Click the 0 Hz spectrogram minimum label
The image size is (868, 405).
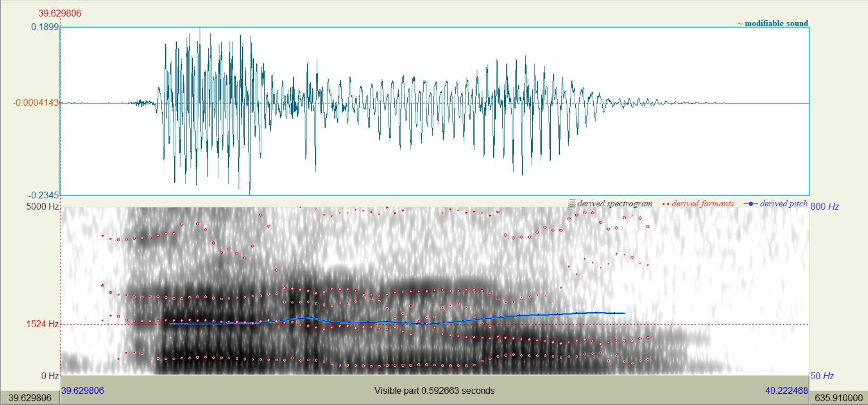50,376
